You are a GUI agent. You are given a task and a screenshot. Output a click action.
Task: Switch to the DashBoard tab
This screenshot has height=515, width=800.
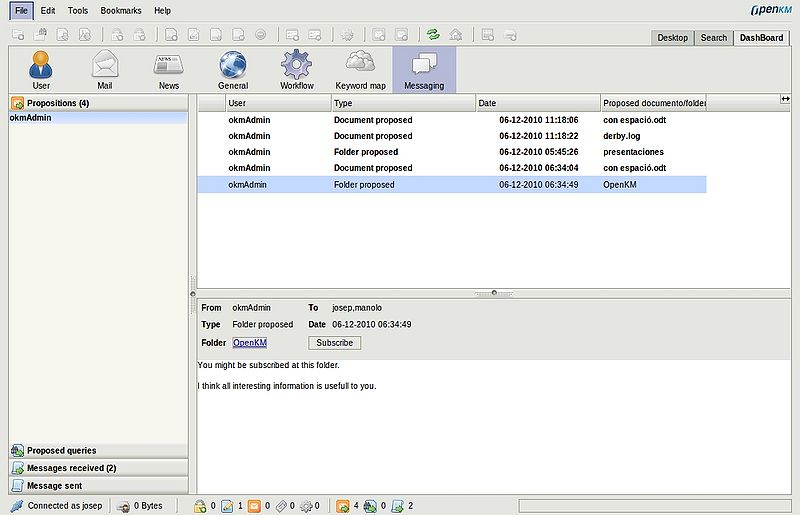761,38
